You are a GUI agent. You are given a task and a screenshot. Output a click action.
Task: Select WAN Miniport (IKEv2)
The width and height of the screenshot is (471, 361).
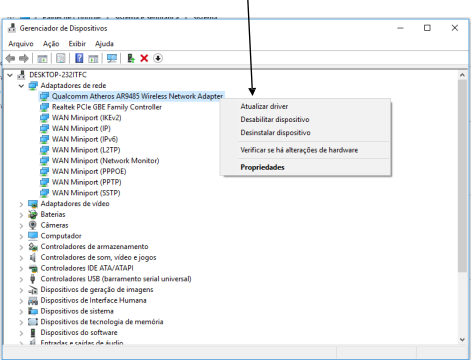(x=87, y=118)
